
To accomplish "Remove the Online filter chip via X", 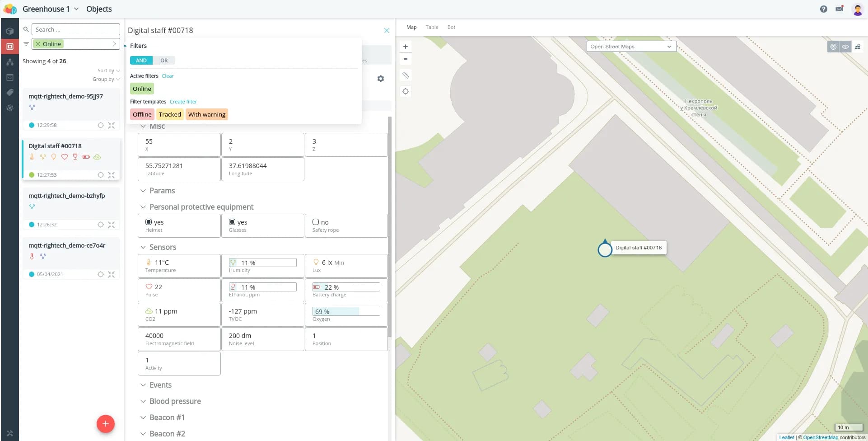I will click(x=38, y=44).
